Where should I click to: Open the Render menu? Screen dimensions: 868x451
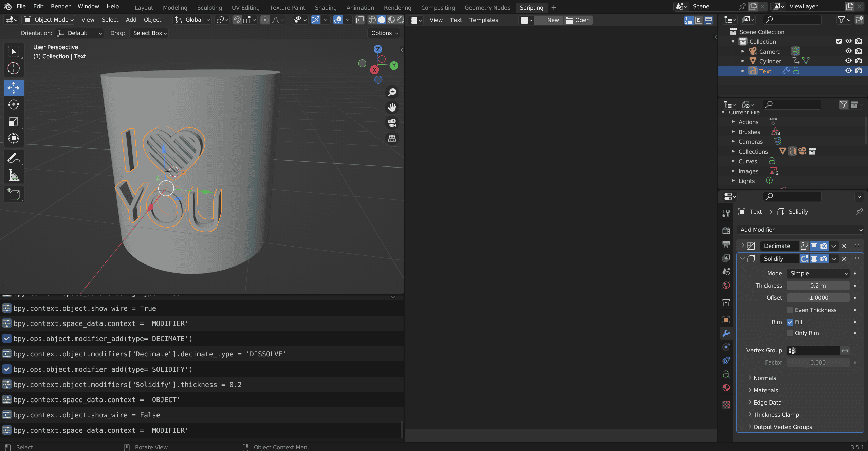coord(60,6)
